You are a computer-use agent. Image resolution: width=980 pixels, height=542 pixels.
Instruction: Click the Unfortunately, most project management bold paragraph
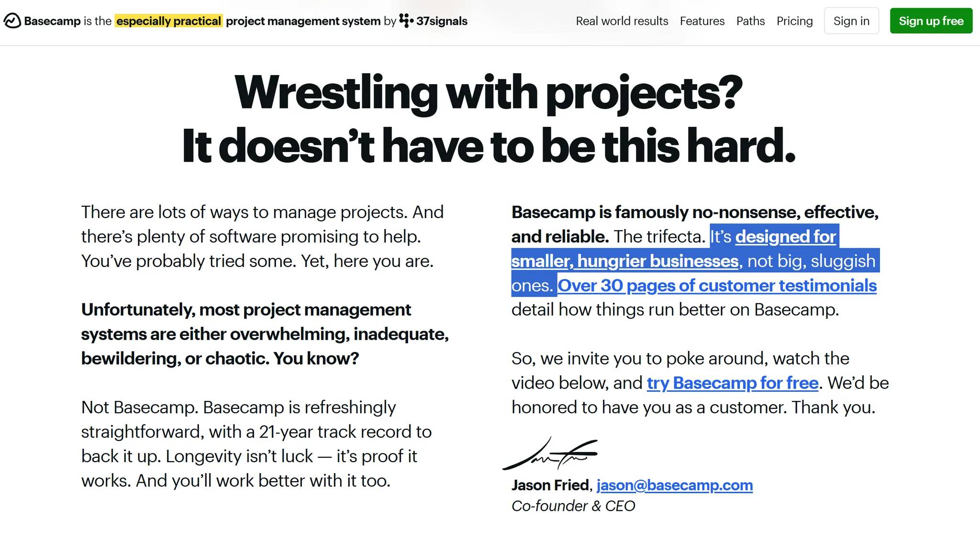[265, 334]
